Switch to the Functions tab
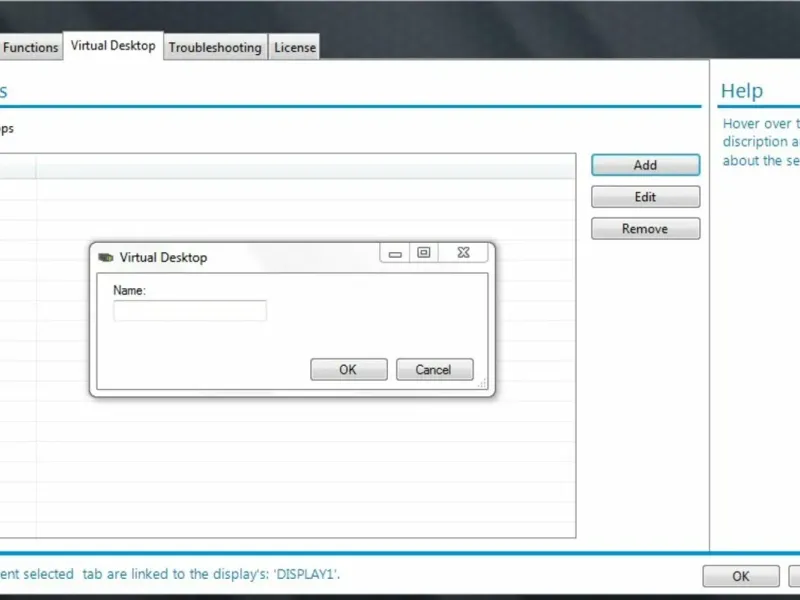 30,47
